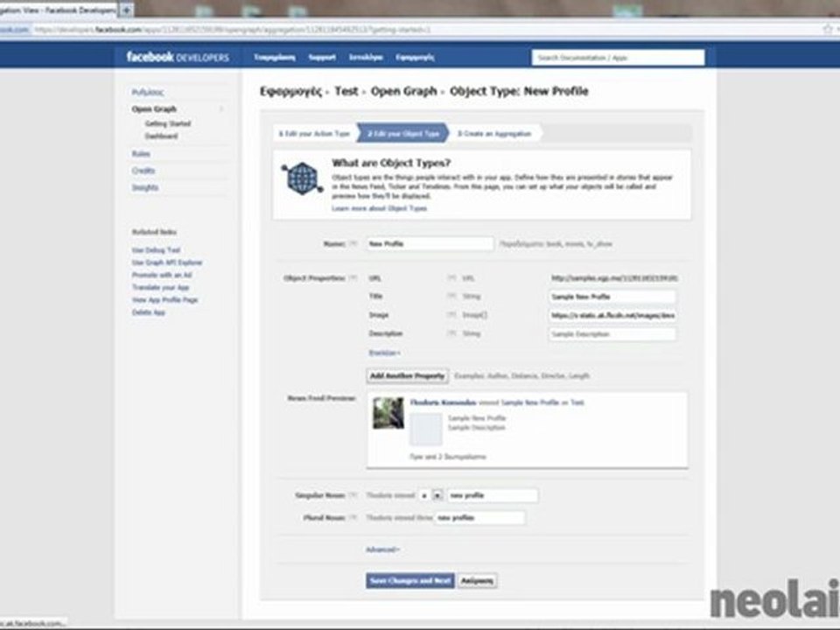Open the Ιστολόγιο top menu item
Viewport: 840px width, 630px height.
point(366,58)
